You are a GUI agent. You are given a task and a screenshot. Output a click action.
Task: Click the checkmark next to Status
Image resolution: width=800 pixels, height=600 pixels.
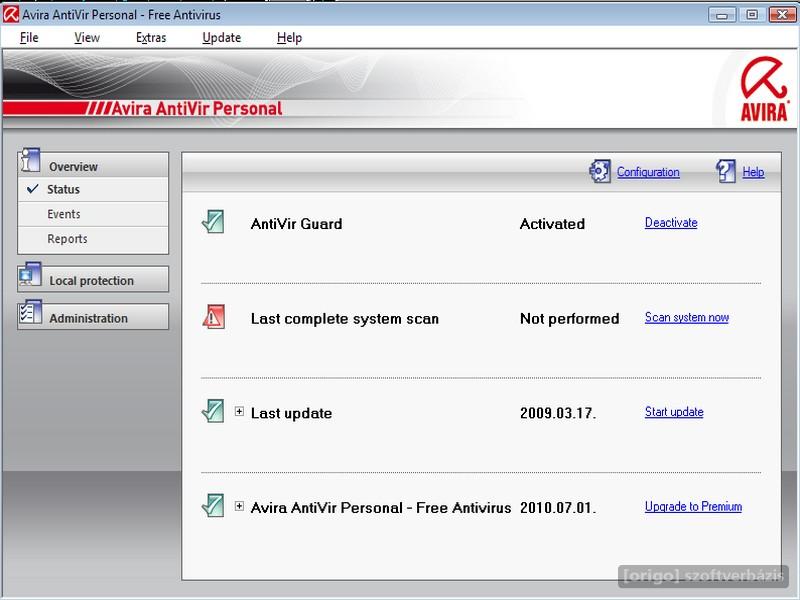(32, 189)
